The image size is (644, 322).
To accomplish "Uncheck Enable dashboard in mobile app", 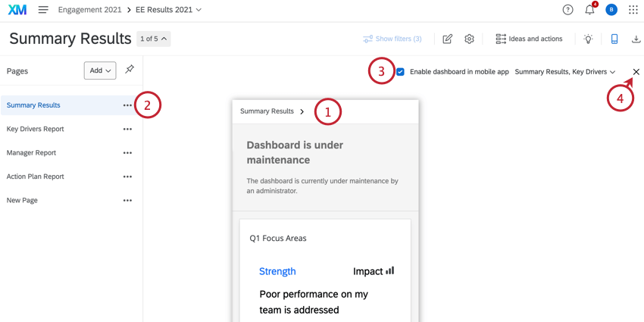I will click(x=400, y=72).
